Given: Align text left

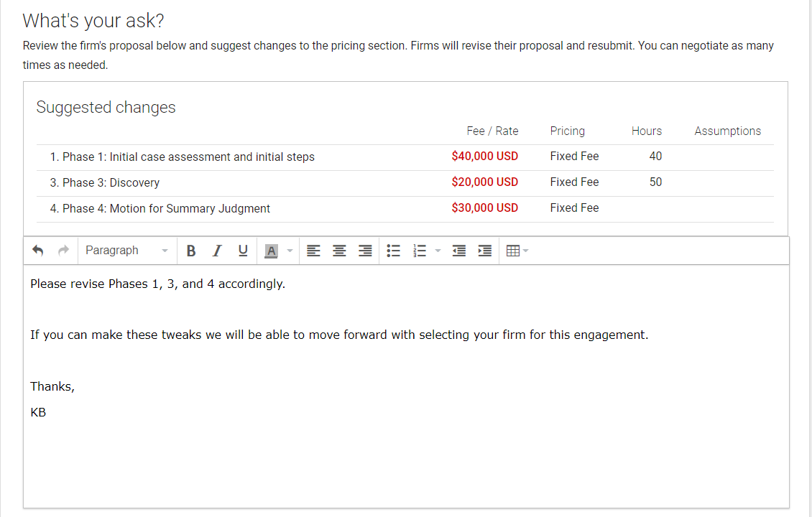Looking at the screenshot, I should click(313, 251).
